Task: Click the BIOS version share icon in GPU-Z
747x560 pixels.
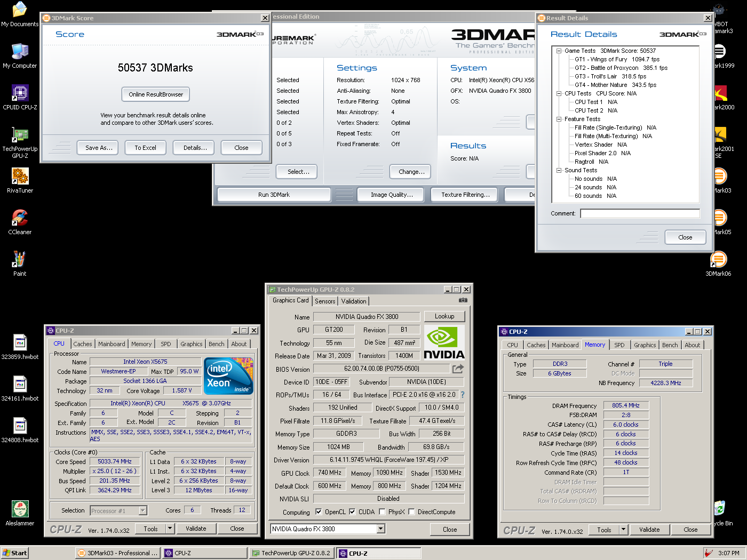Action: tap(458, 369)
